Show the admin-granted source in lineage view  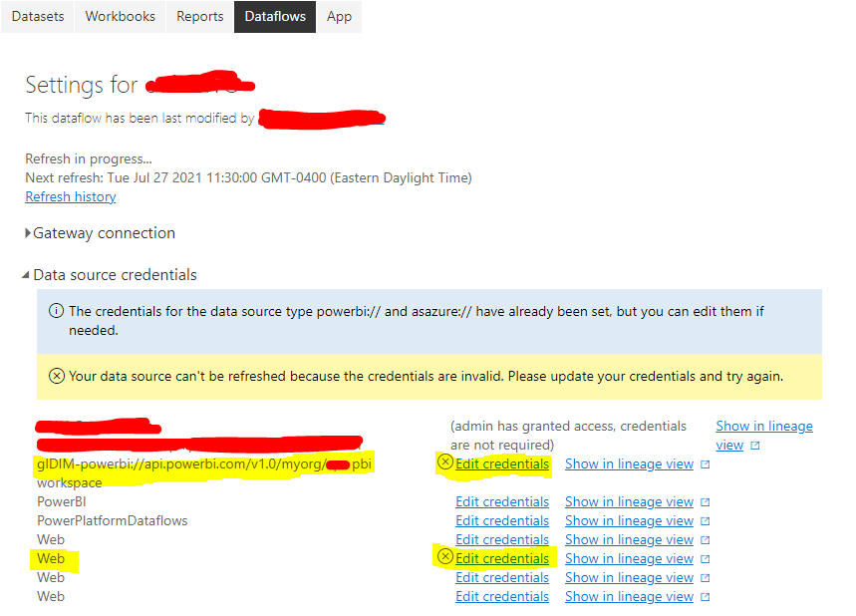pos(764,436)
